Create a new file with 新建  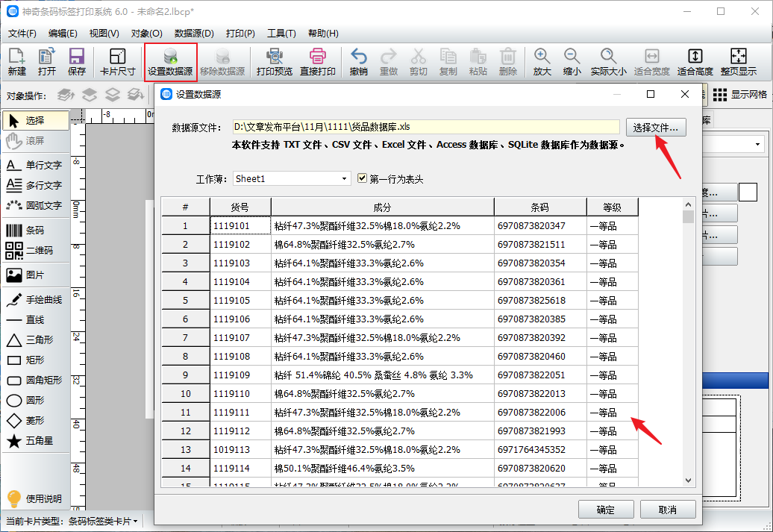(16, 62)
